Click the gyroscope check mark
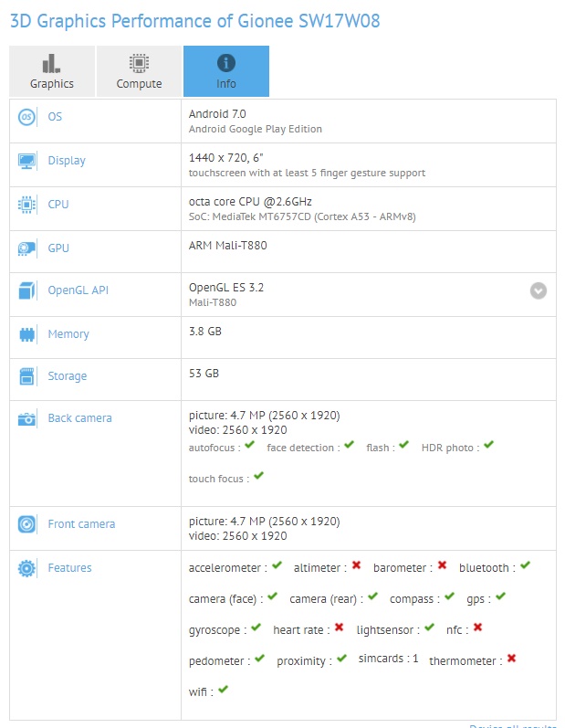The height and width of the screenshot is (728, 565). click(256, 628)
